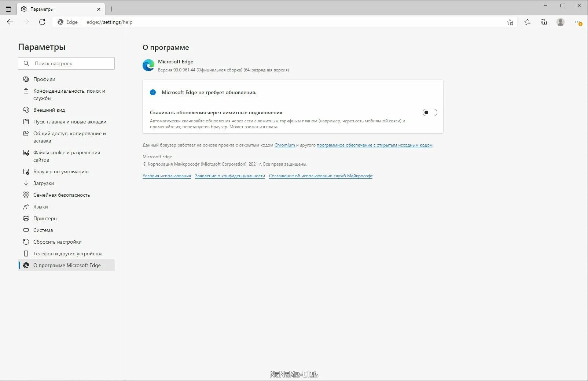Viewport: 588px width, 381px height.
Task: Open the Collections icon
Action: (544, 22)
